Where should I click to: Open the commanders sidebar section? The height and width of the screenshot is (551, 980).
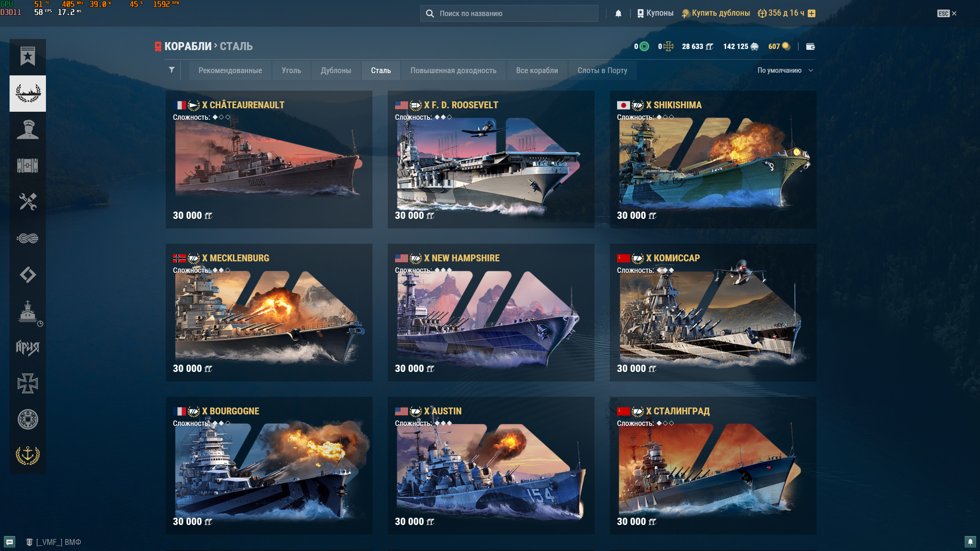[x=28, y=129]
